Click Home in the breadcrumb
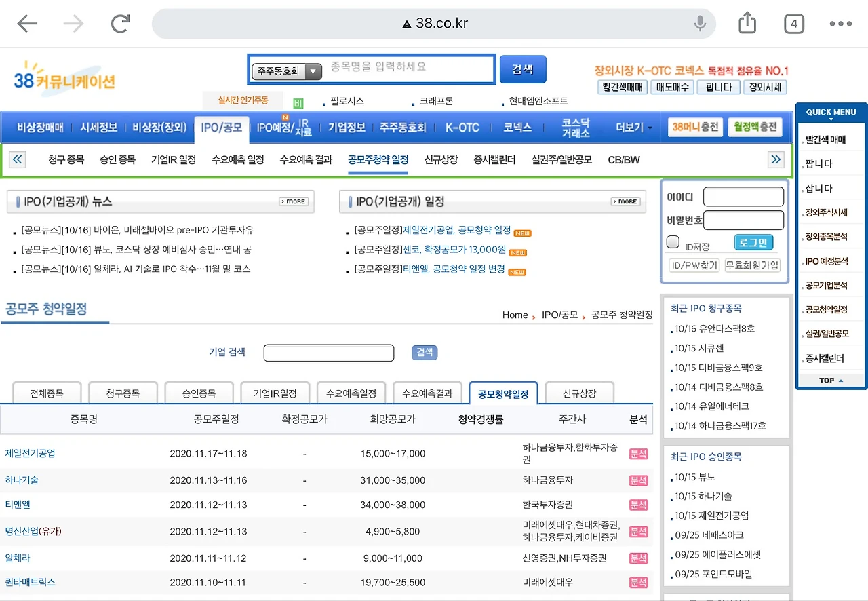868x601 pixels. (515, 315)
